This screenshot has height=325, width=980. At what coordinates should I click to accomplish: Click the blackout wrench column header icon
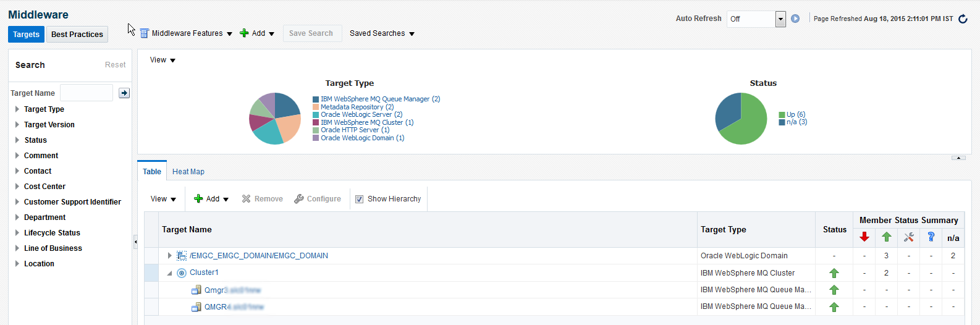[909, 237]
